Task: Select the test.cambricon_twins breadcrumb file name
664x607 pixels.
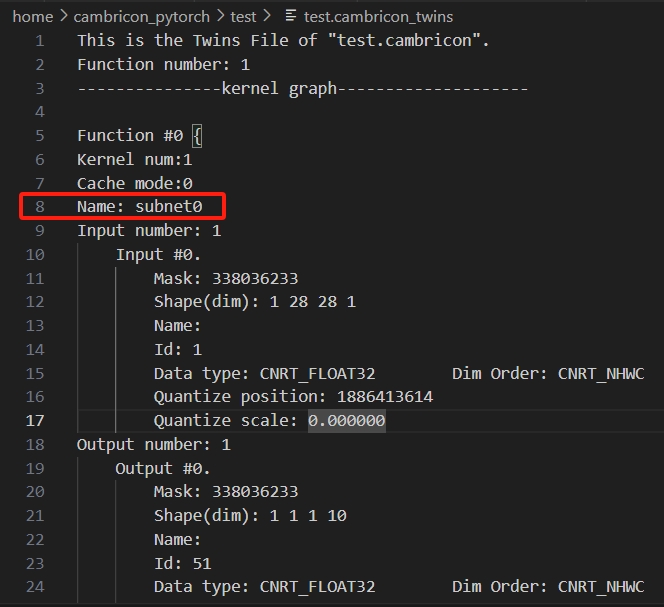Action: click(x=378, y=16)
